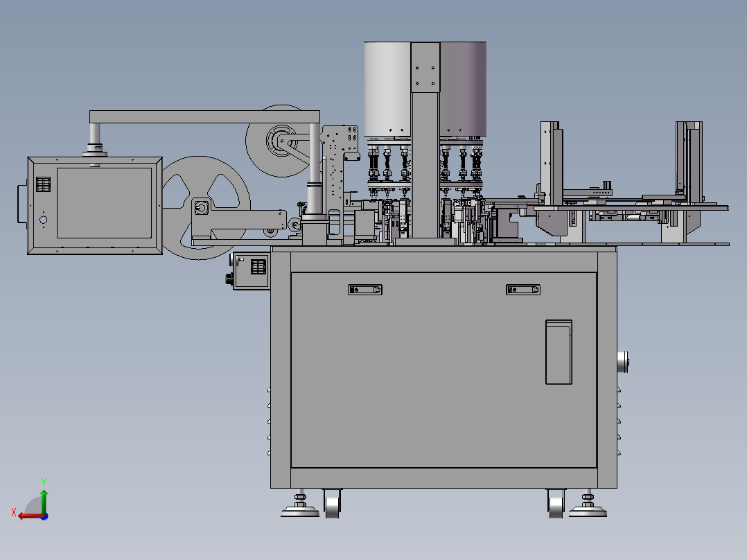Click the red X axis arrow of triad

pyautogui.click(x=30, y=516)
